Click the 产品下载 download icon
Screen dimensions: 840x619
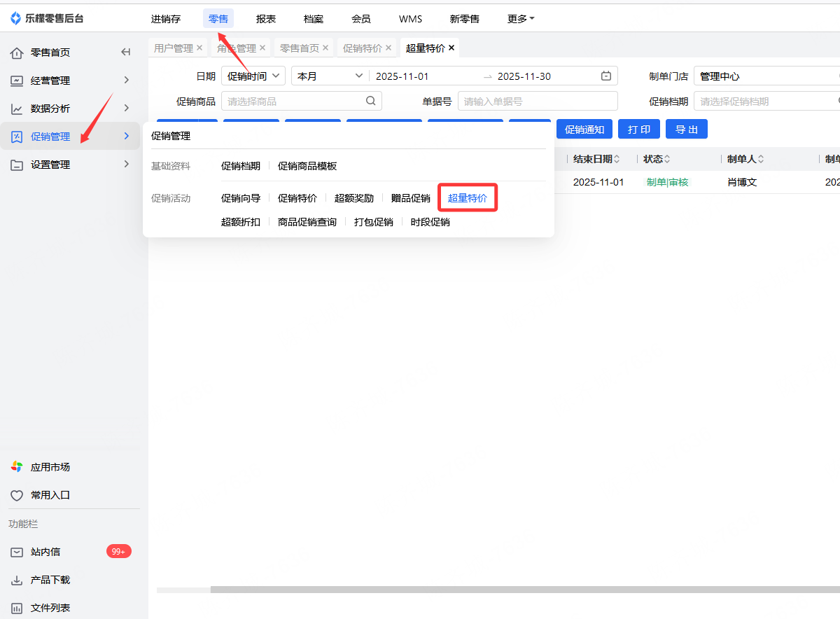point(17,580)
